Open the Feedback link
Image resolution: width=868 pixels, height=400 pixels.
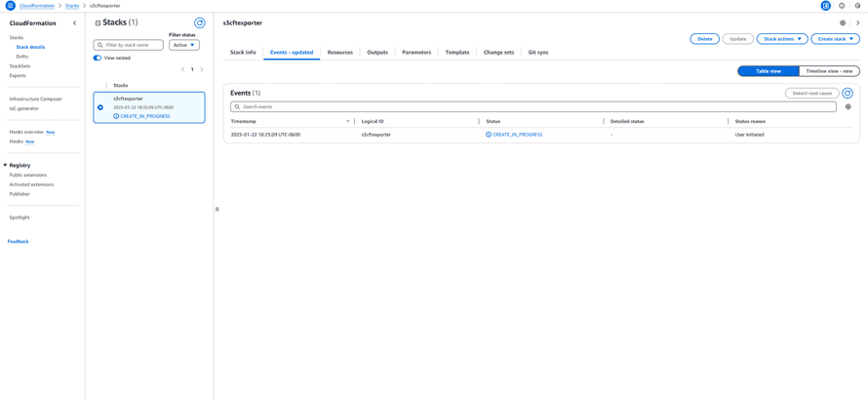[18, 241]
